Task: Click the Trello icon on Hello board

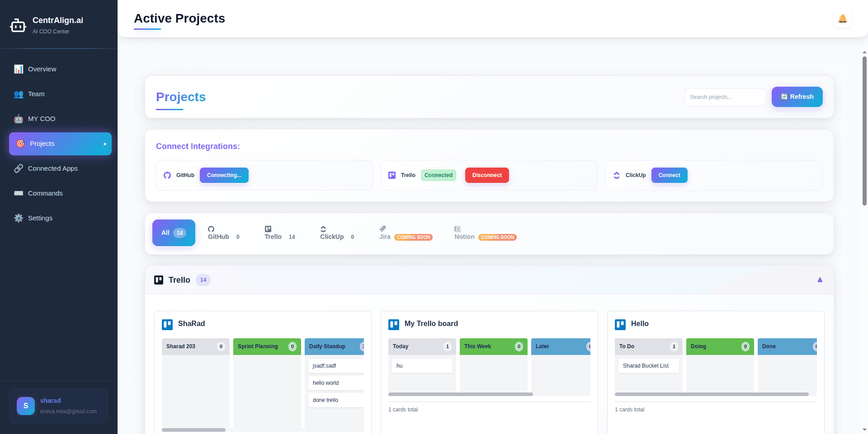Action: click(620, 324)
